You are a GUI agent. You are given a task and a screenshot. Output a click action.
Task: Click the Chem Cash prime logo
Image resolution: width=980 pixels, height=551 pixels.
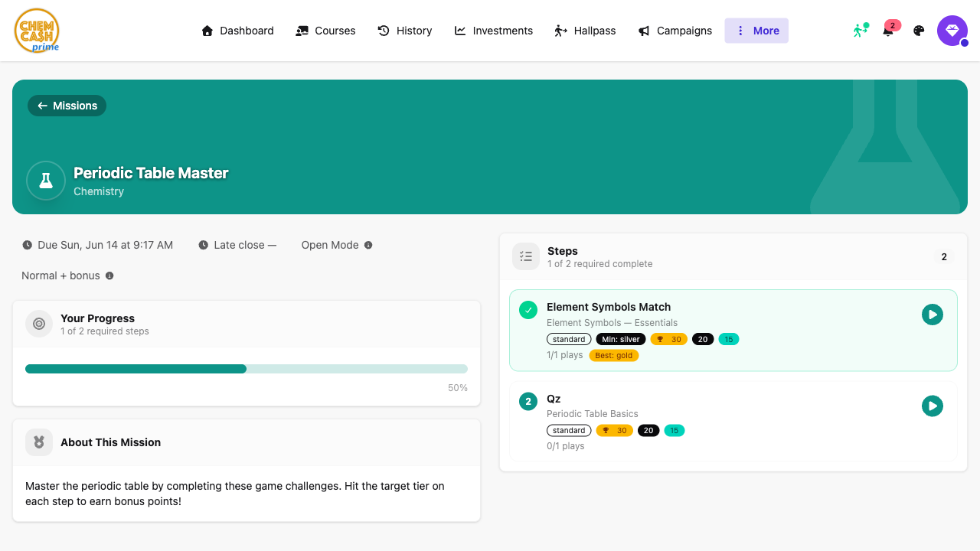coord(37,31)
